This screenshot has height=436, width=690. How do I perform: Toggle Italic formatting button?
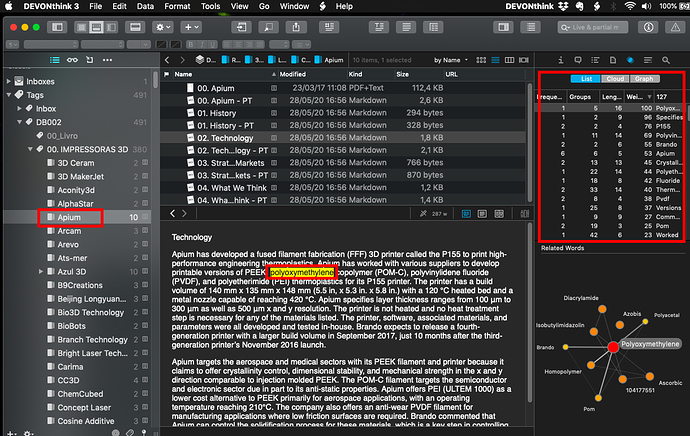(x=202, y=44)
